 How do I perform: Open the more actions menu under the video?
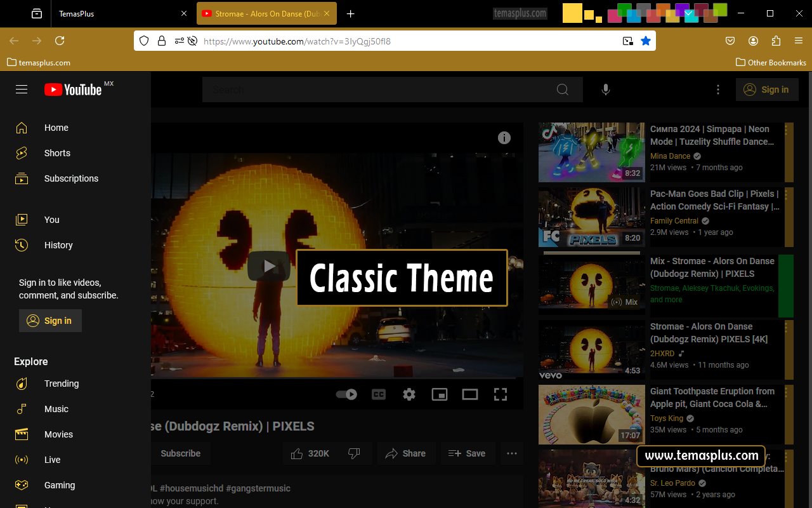pyautogui.click(x=512, y=453)
